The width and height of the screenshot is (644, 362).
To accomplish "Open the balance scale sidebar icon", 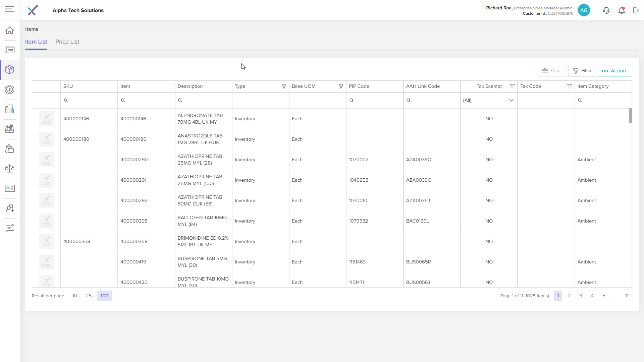I will click(x=10, y=168).
